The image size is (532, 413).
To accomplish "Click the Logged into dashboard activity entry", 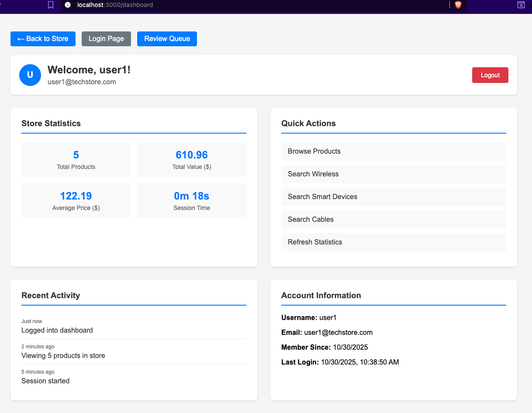I will click(x=57, y=330).
